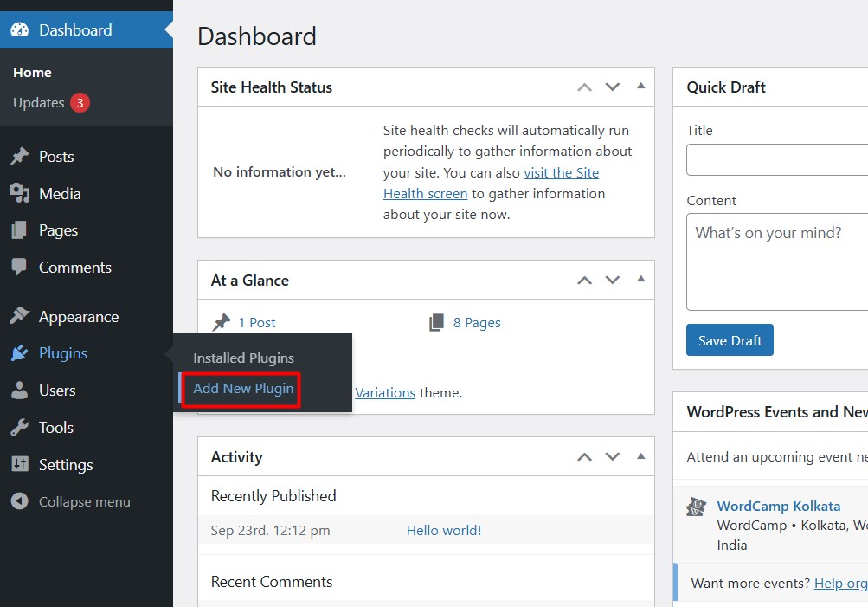The height and width of the screenshot is (607, 868).
Task: Click the Collapse menu arrow icon
Action: click(x=19, y=501)
